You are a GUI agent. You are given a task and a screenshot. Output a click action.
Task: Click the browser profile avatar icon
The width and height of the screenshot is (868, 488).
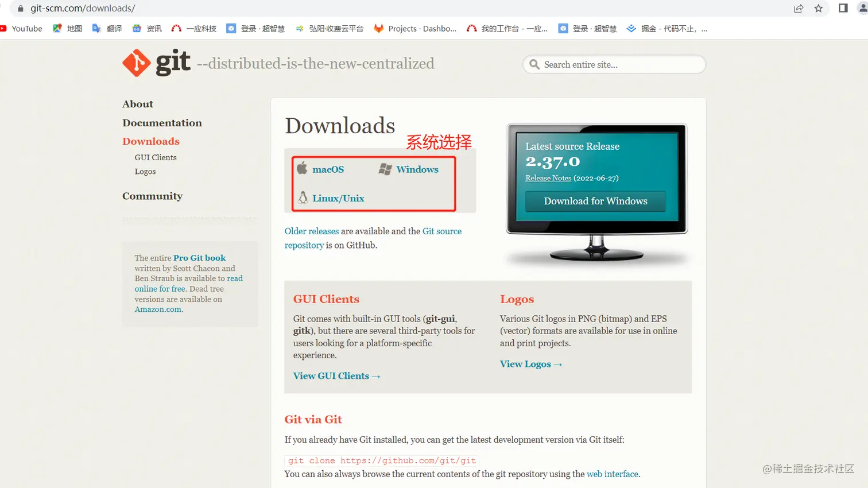(x=862, y=8)
